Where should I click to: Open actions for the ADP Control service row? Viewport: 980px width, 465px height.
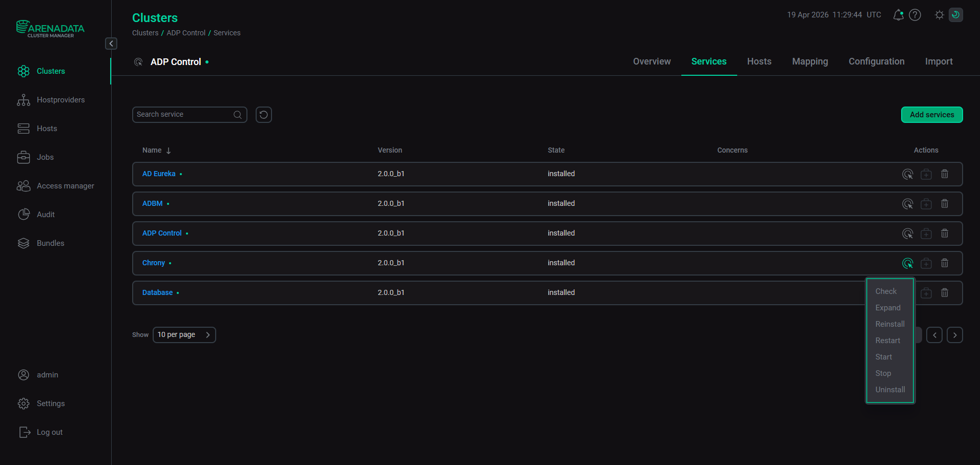click(x=908, y=234)
